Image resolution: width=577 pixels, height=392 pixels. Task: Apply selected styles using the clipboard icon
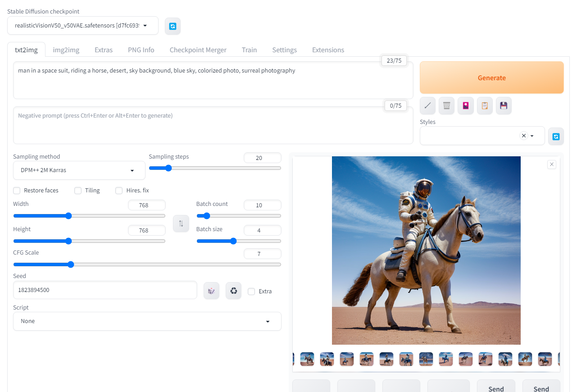pos(485,105)
